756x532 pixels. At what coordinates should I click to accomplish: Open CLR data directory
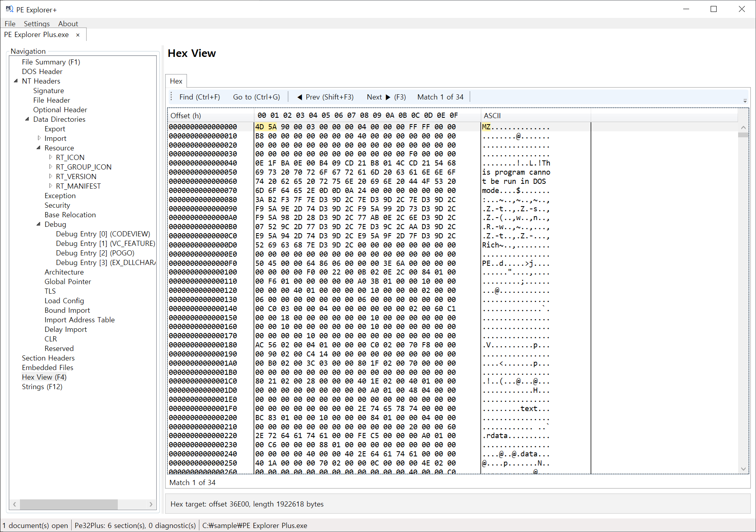pyautogui.click(x=51, y=339)
